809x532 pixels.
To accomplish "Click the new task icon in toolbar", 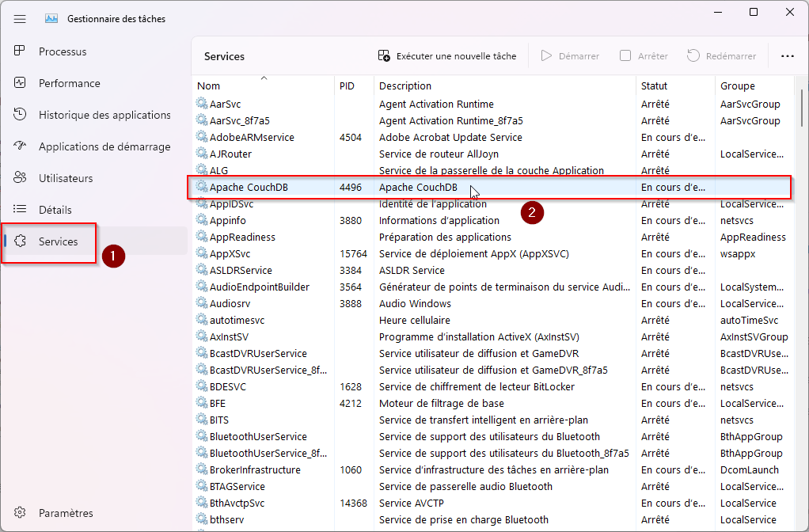I will 384,55.
